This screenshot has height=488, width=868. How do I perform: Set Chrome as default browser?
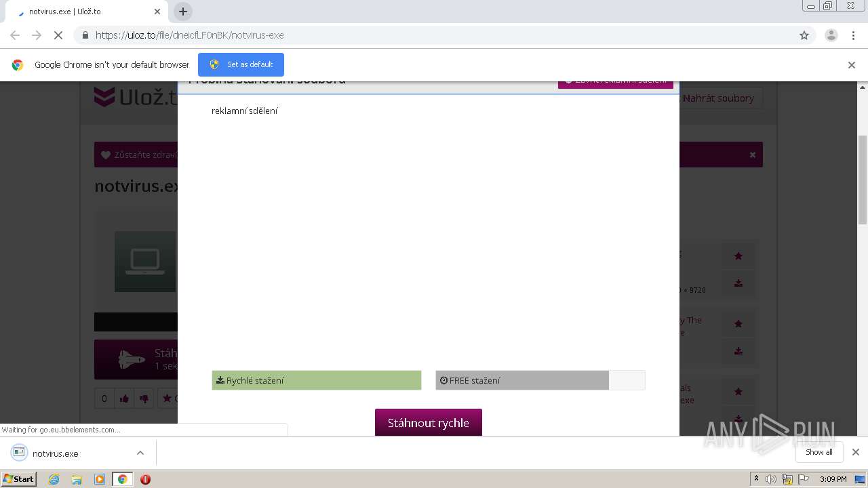tap(241, 64)
